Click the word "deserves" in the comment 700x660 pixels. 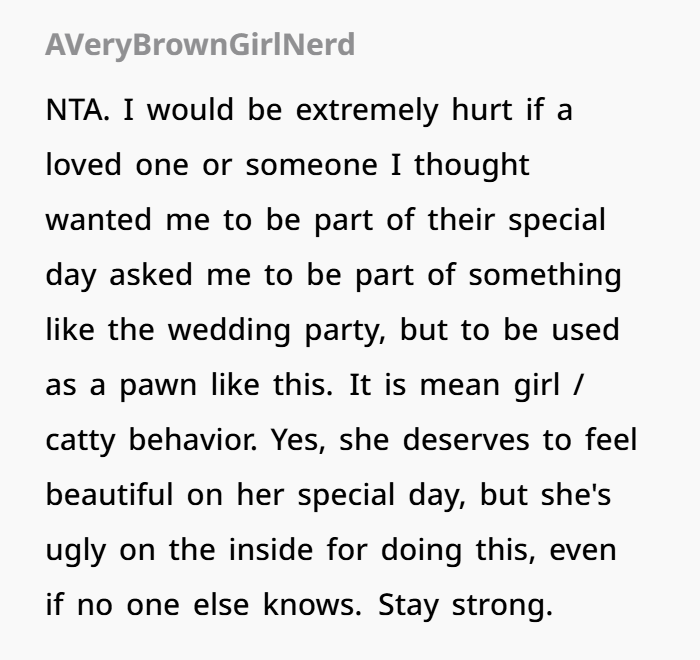click(x=466, y=440)
